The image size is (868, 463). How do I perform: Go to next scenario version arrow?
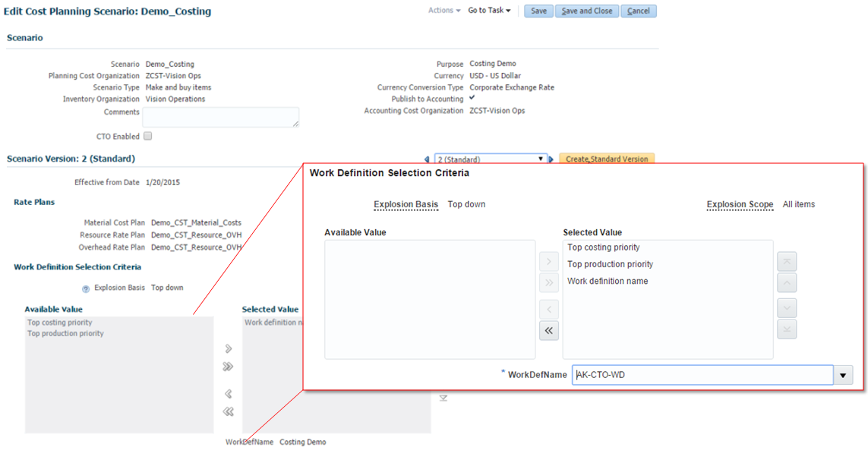point(551,159)
